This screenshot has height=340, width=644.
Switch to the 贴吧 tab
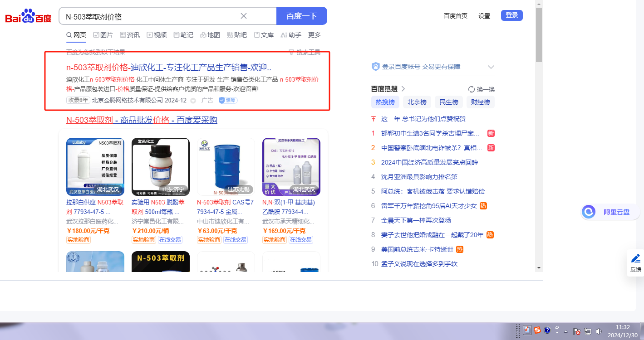pos(237,35)
